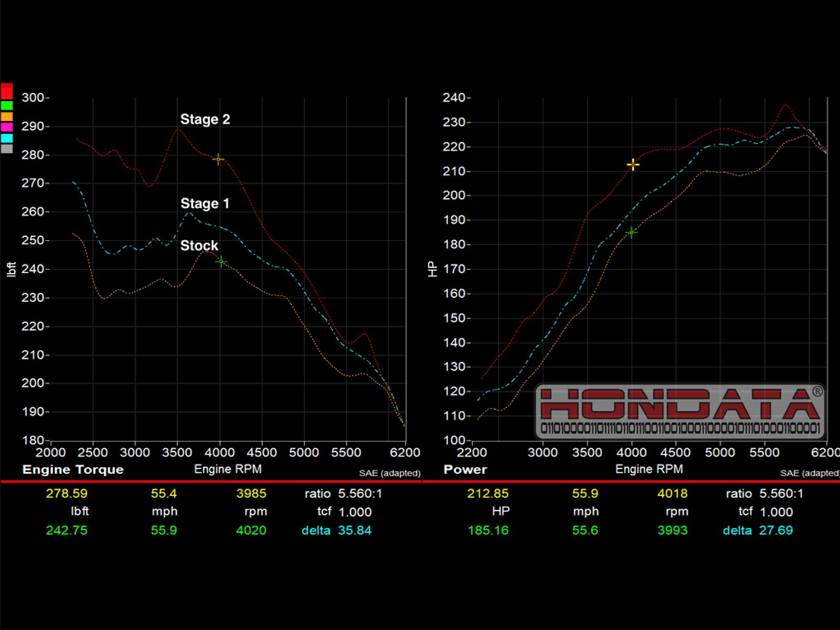
Task: Select the cyan run color swatch
Action: tap(7, 138)
